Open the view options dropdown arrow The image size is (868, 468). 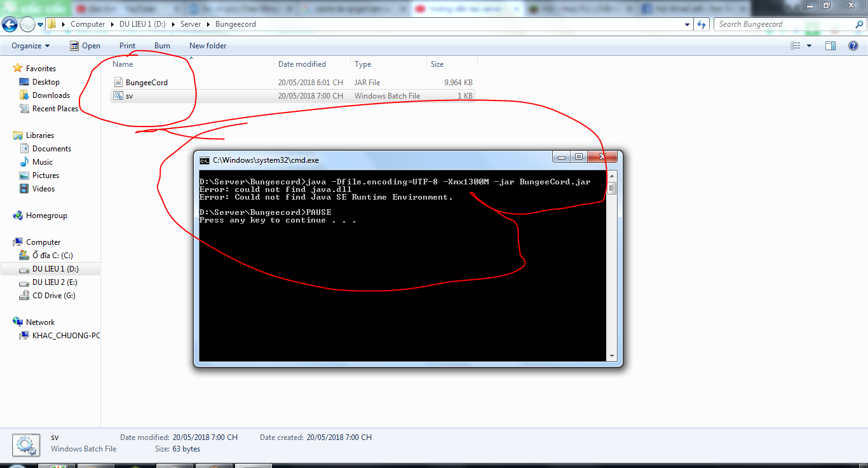pyautogui.click(x=809, y=46)
